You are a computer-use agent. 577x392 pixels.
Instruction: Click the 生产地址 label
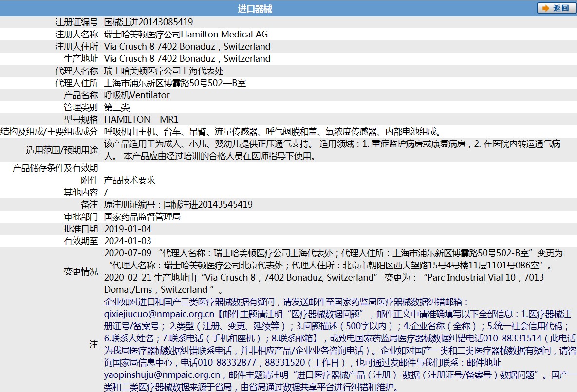click(81, 58)
